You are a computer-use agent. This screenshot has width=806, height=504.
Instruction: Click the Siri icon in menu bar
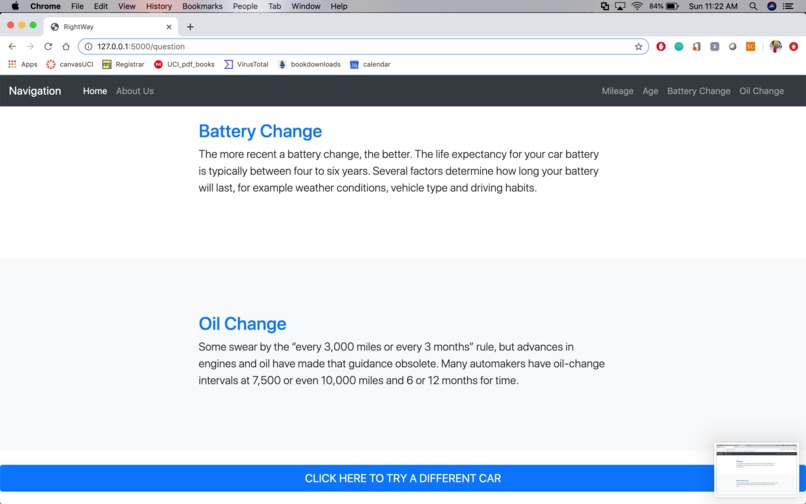[x=772, y=6]
